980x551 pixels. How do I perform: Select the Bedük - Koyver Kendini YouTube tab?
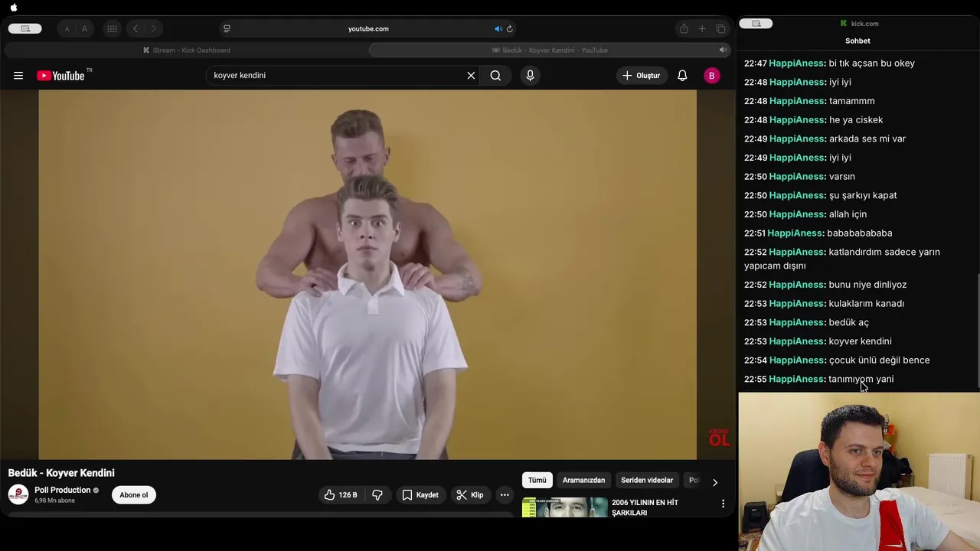pyautogui.click(x=550, y=51)
